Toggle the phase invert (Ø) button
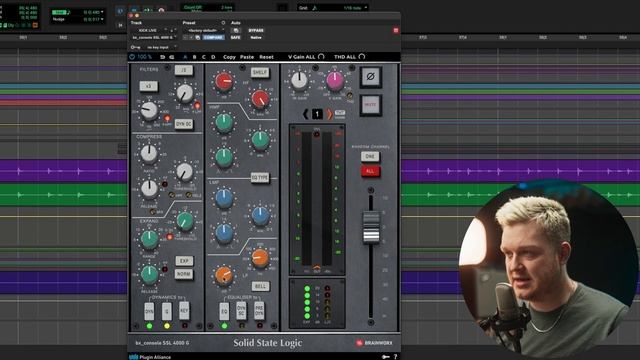Image resolution: width=640 pixels, height=360 pixels. click(371, 77)
